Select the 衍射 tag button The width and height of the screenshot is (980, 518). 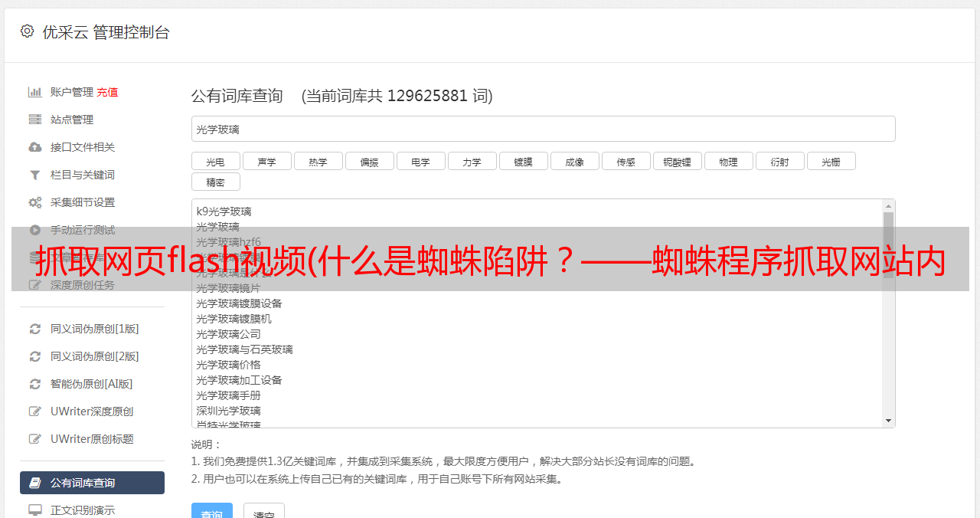coord(779,161)
